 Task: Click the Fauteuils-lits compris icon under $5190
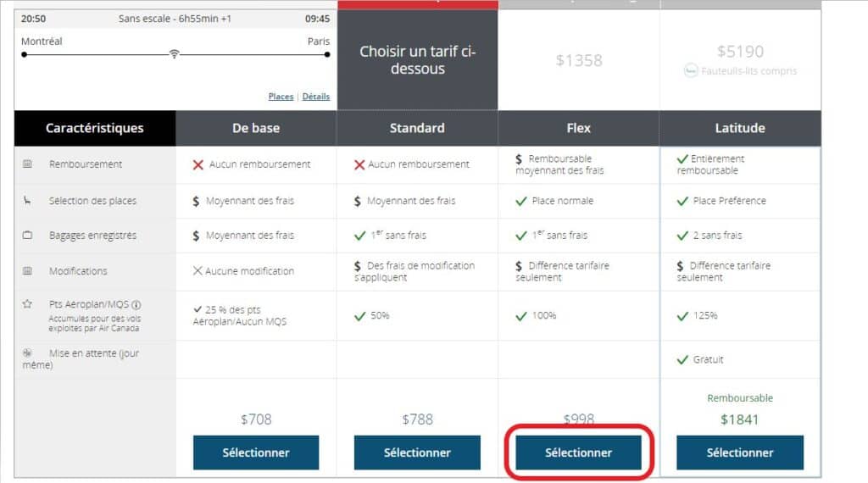tap(691, 71)
